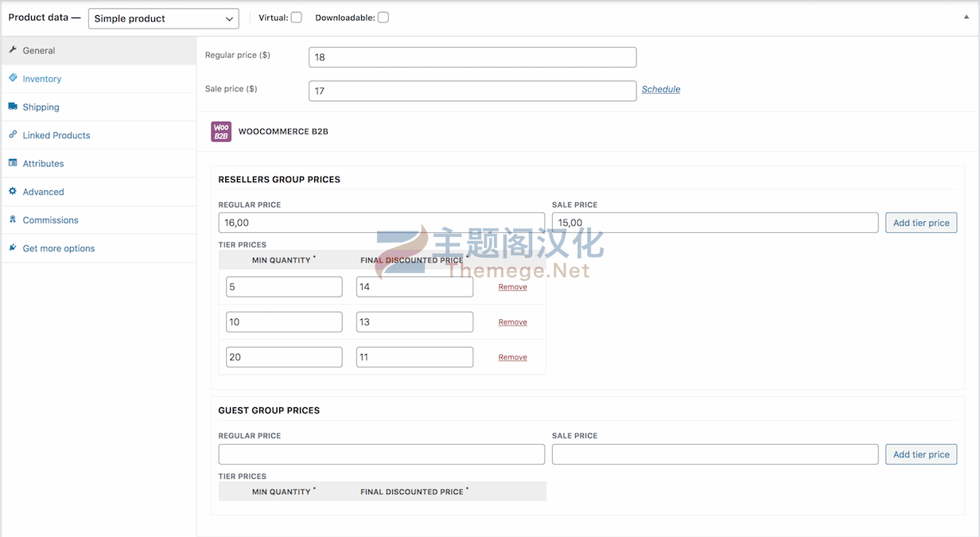Click the Resellers Group Prices heading

tap(279, 180)
